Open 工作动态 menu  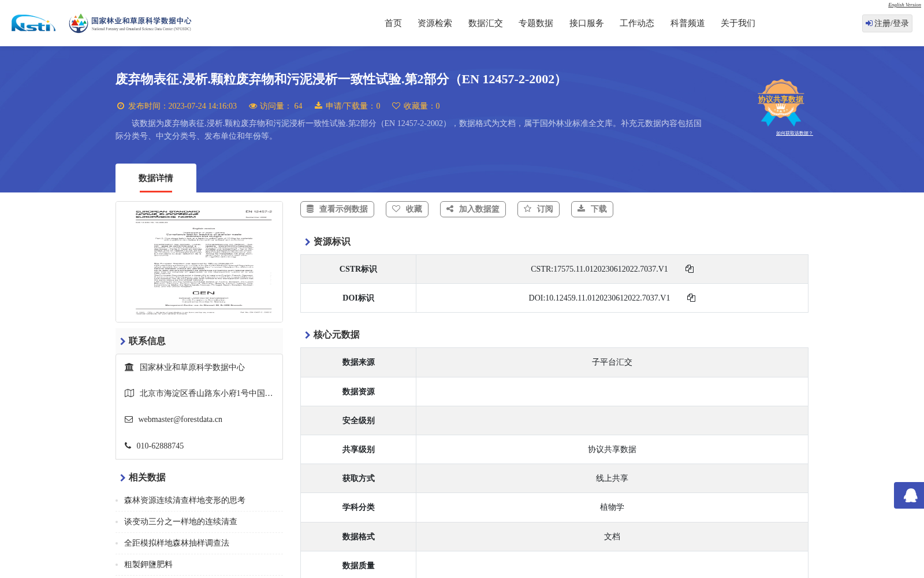[x=637, y=23]
